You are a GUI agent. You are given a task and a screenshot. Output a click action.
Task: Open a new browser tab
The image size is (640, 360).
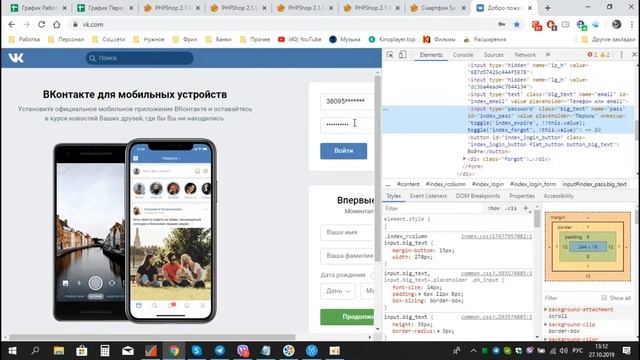point(547,8)
